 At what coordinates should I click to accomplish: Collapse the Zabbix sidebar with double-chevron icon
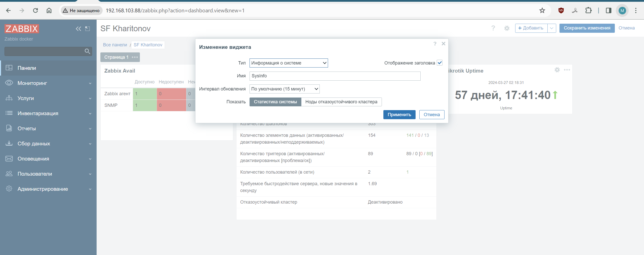pos(78,29)
